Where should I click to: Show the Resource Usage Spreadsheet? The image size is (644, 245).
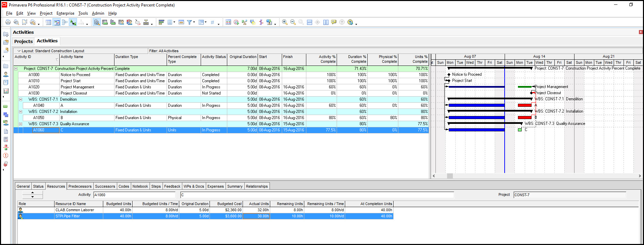121,22
